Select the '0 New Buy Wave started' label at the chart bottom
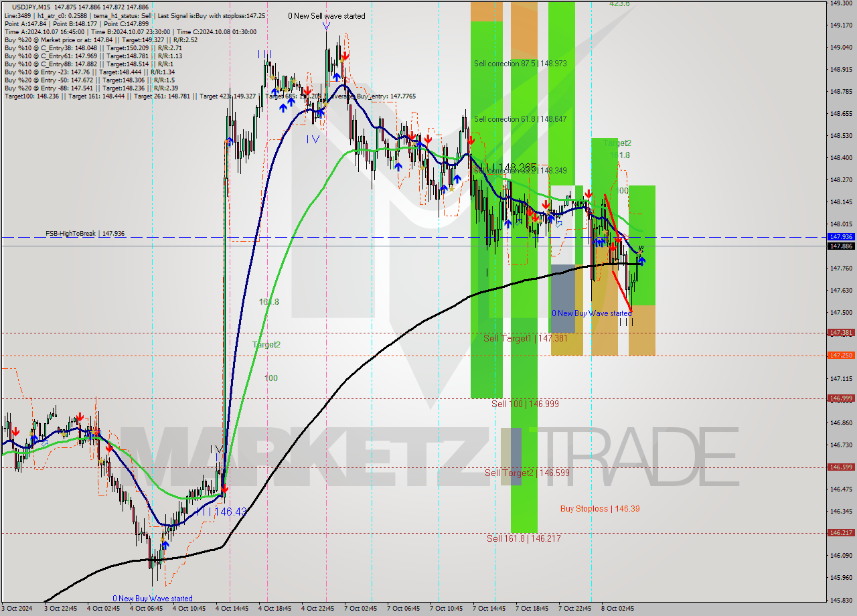Viewport: 857px width, 616px height. pos(153,599)
